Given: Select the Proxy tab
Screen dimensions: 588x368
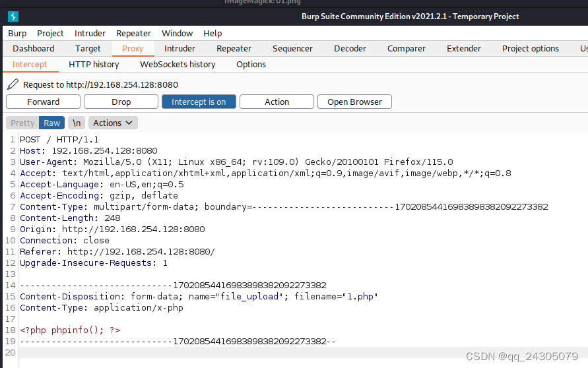Looking at the screenshot, I should tap(133, 49).
